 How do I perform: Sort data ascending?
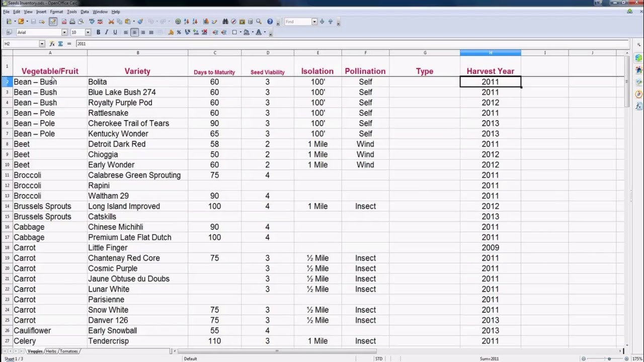tap(187, 22)
